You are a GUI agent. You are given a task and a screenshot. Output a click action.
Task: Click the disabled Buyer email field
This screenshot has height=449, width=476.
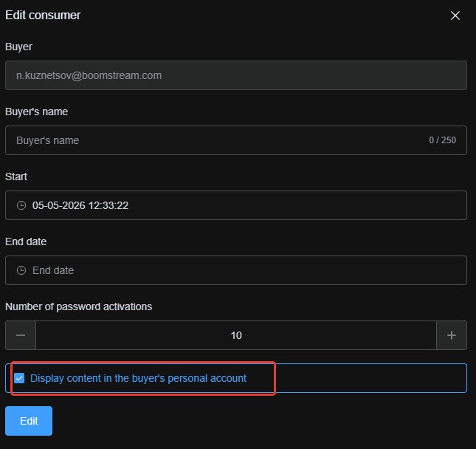236,75
